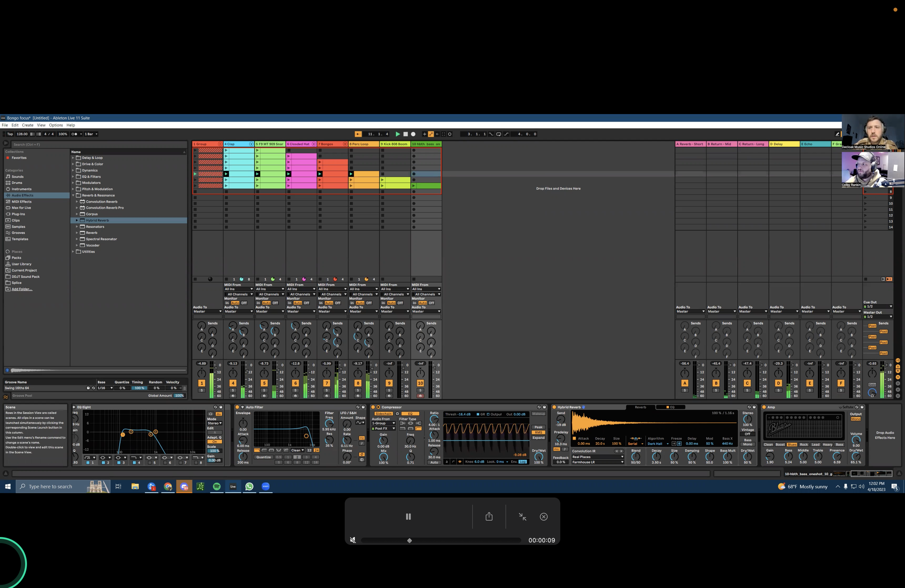Click the File menu in menu bar

pyautogui.click(x=6, y=125)
